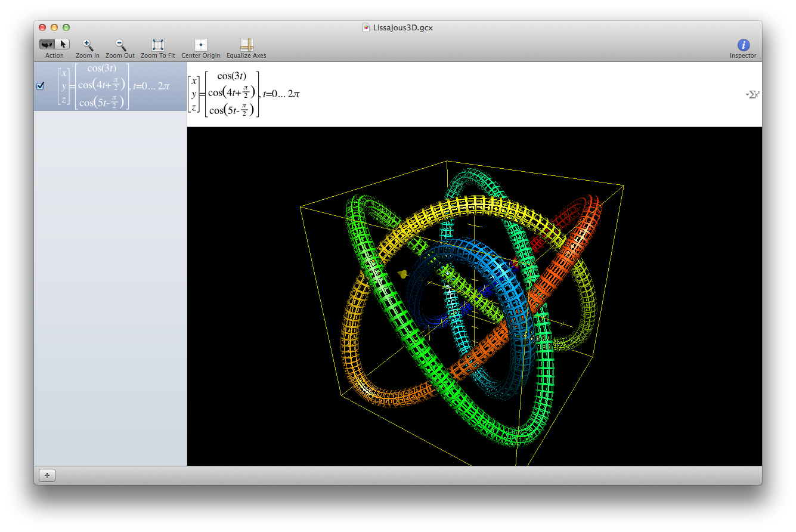The width and height of the screenshot is (796, 532).
Task: Minimize the window with the yellow button
Action: click(x=54, y=27)
